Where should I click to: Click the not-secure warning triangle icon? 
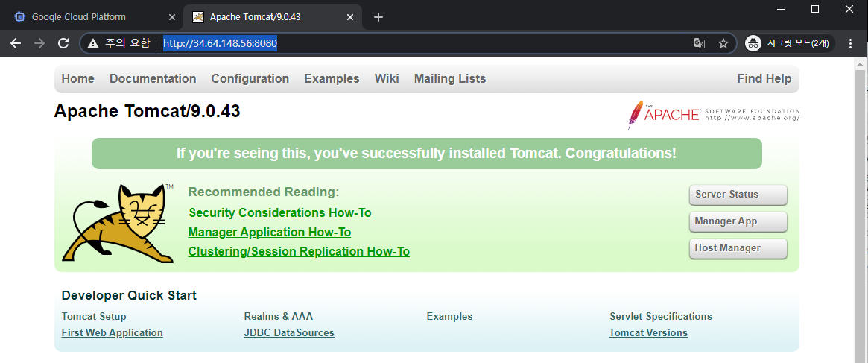93,43
